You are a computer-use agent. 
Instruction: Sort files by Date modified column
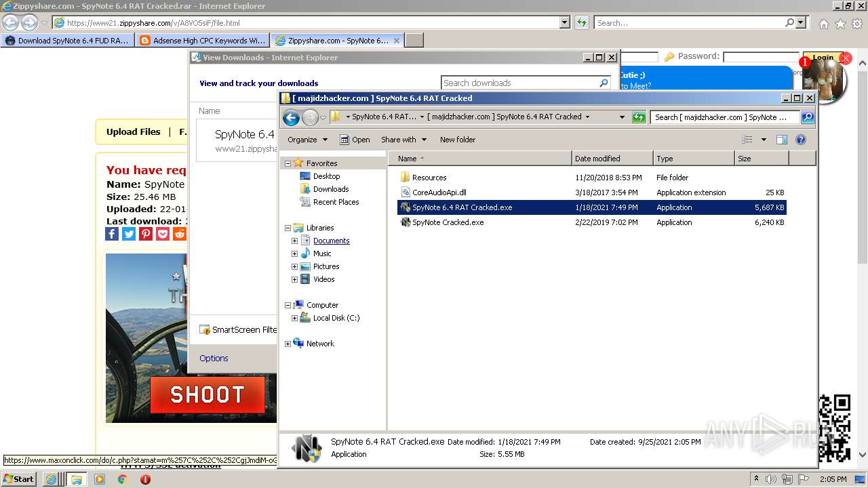[x=612, y=159]
